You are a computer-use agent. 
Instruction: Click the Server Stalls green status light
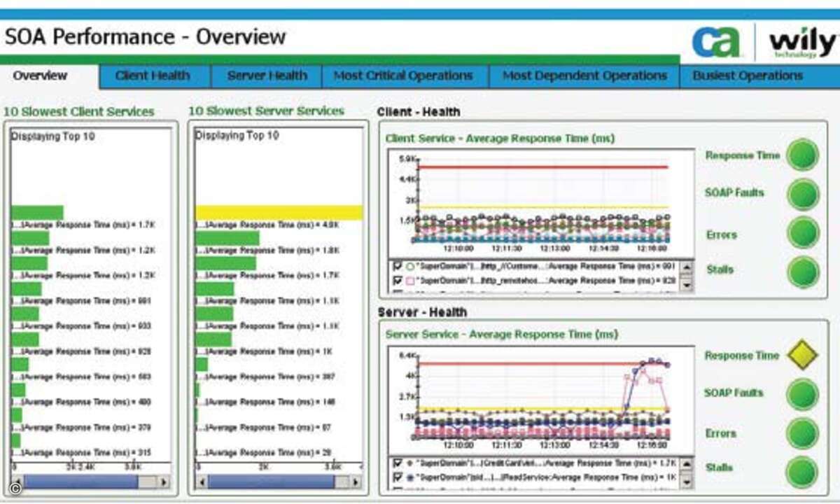(x=802, y=472)
